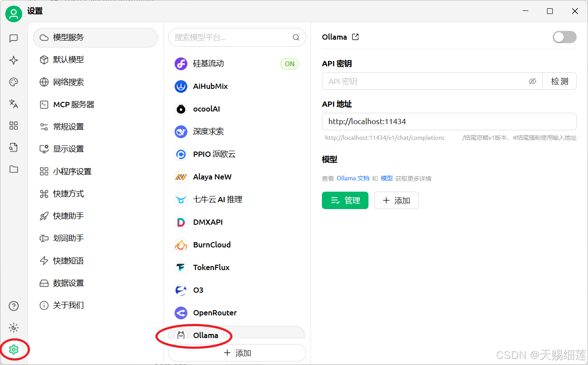Open the chat assistant sidebar icon
The image size is (588, 365).
click(14, 38)
